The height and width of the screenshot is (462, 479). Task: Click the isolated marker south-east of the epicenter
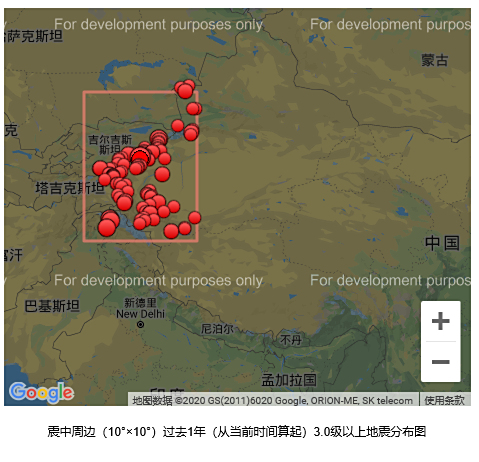click(162, 174)
